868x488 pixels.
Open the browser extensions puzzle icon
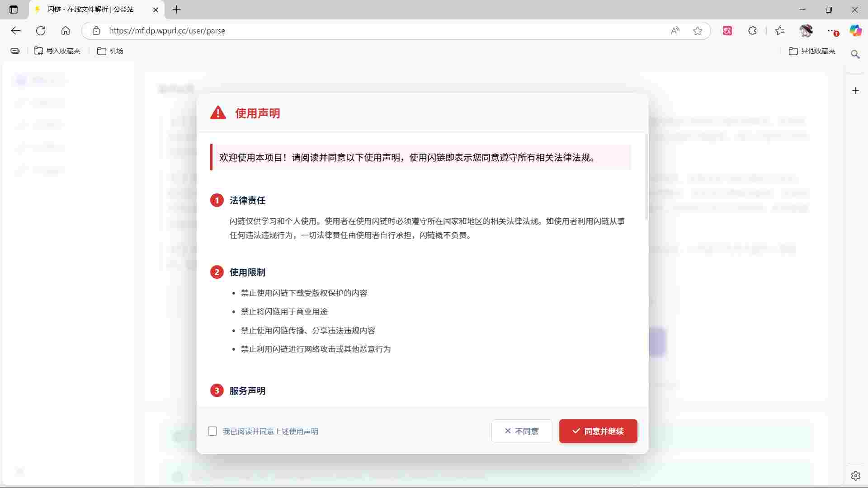(752, 31)
